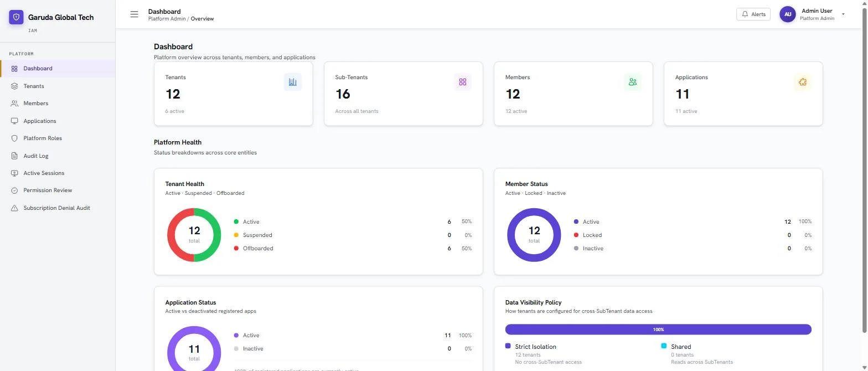
Task: Go to Active Sessions page
Action: tap(58, 173)
